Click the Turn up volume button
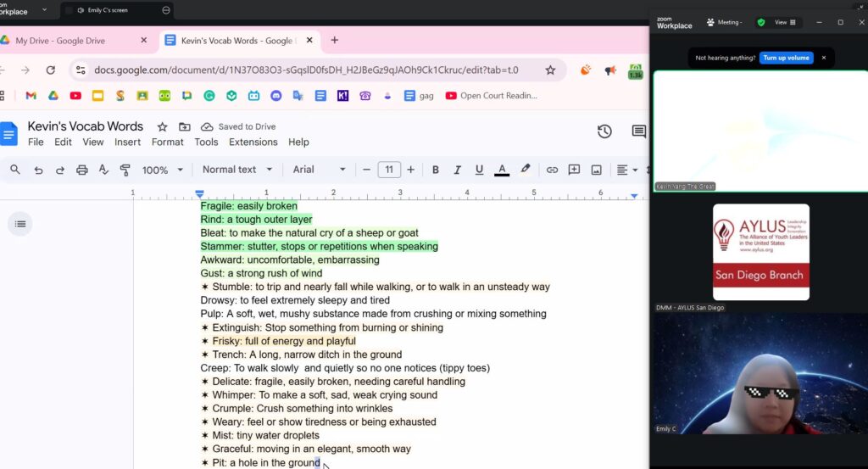Viewport: 868px width, 469px height. click(x=786, y=58)
